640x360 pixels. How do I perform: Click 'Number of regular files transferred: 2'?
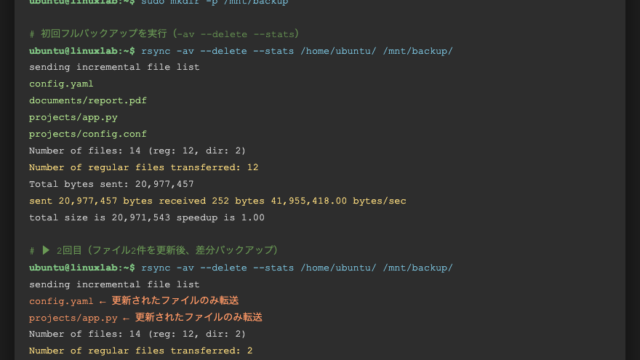tap(141, 351)
